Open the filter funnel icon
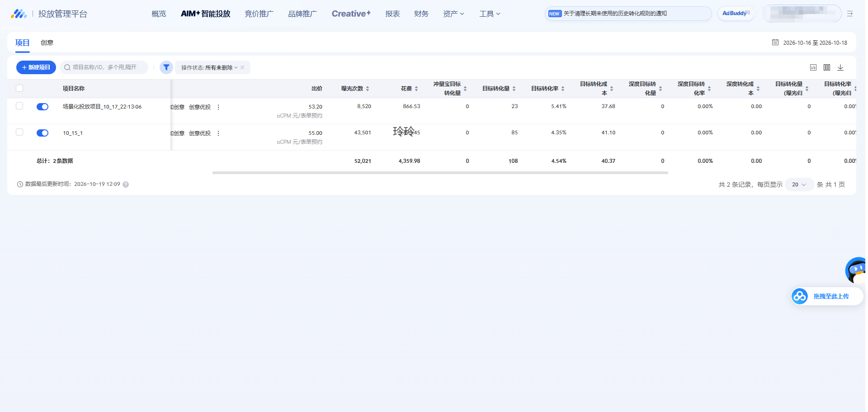Image resolution: width=868 pixels, height=412 pixels. [x=166, y=67]
